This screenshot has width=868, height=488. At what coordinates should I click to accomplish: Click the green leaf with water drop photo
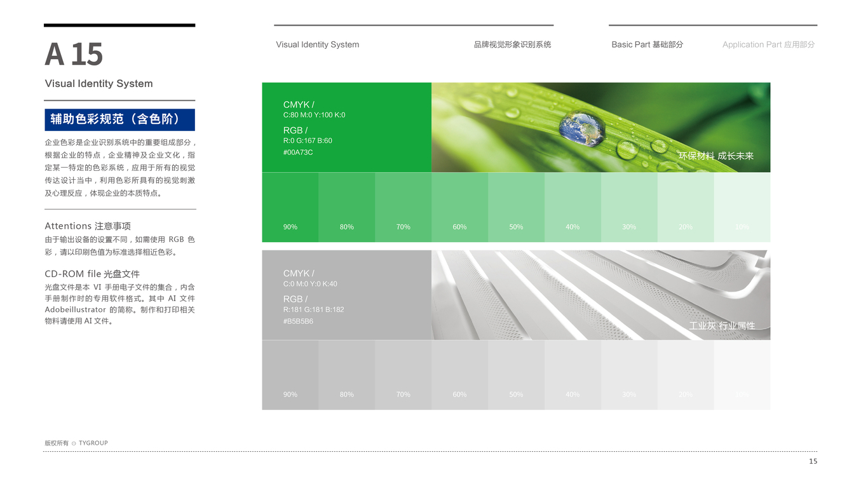pos(601,127)
